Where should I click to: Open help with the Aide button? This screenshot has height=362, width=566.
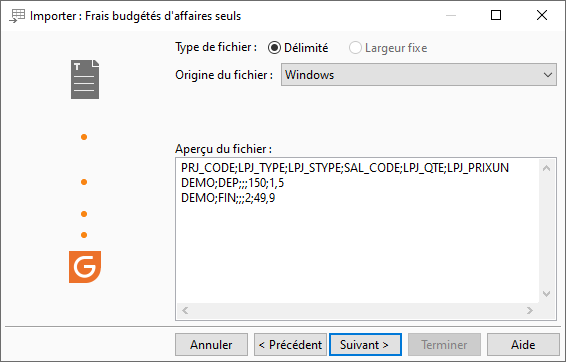523,345
